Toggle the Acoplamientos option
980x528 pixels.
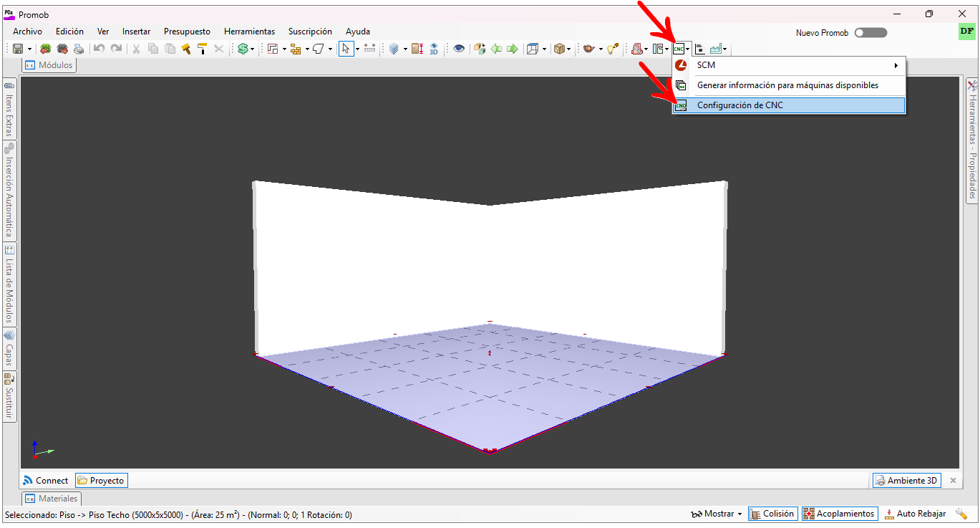(840, 514)
